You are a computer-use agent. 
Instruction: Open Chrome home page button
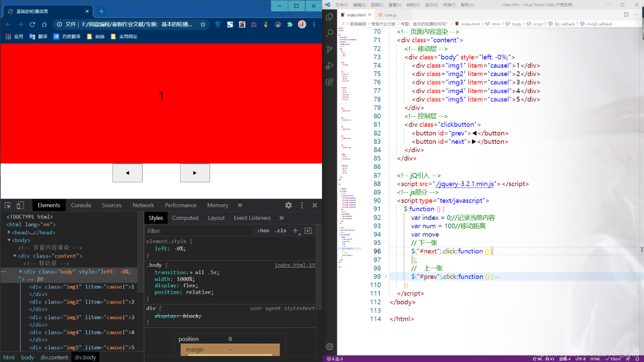tap(44, 24)
